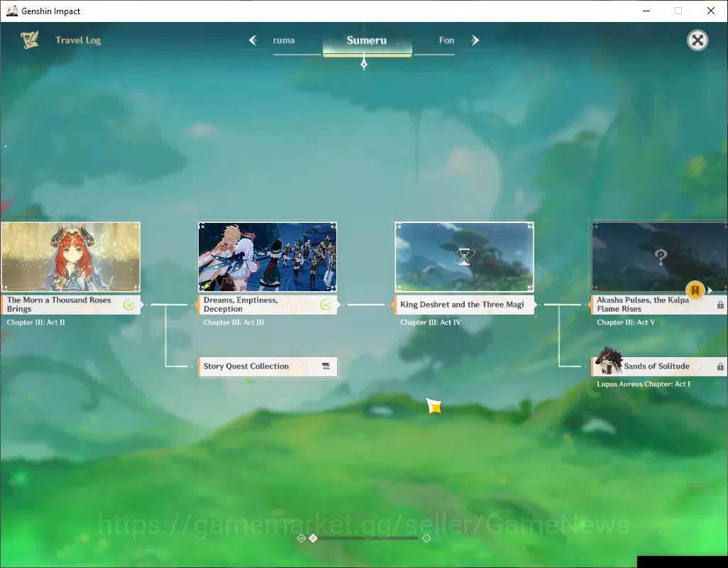Click timeline scroll left diamond icon
728x568 pixels.
(301, 538)
